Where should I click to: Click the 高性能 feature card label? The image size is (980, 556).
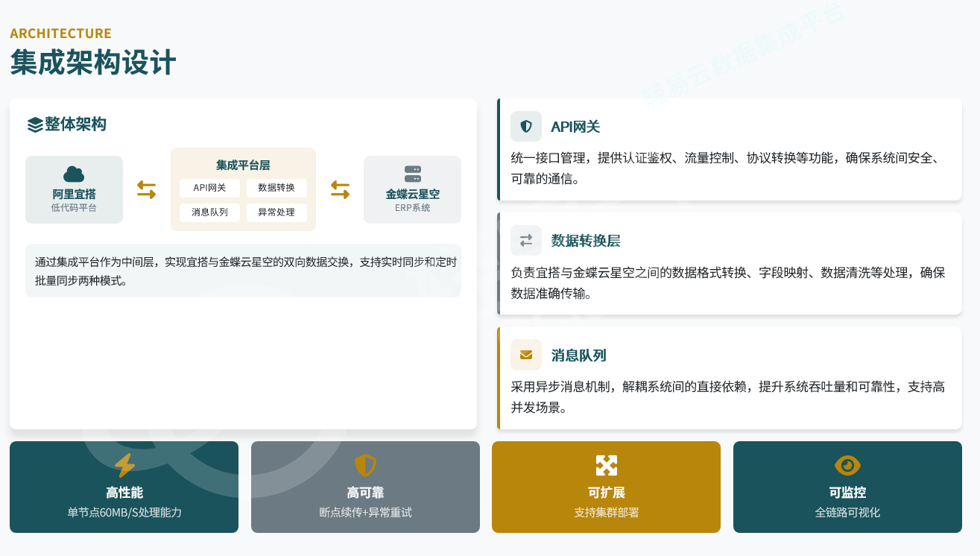[x=124, y=493]
